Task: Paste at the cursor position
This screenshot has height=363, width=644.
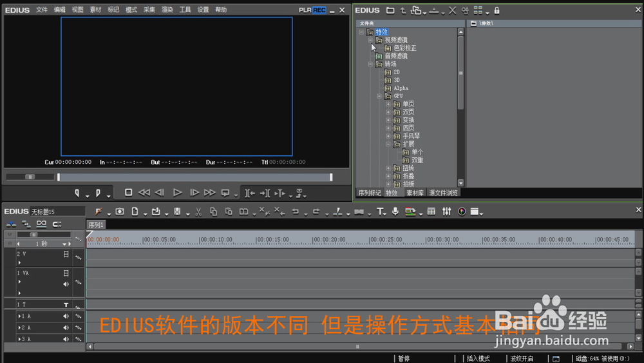Action: pos(229,211)
